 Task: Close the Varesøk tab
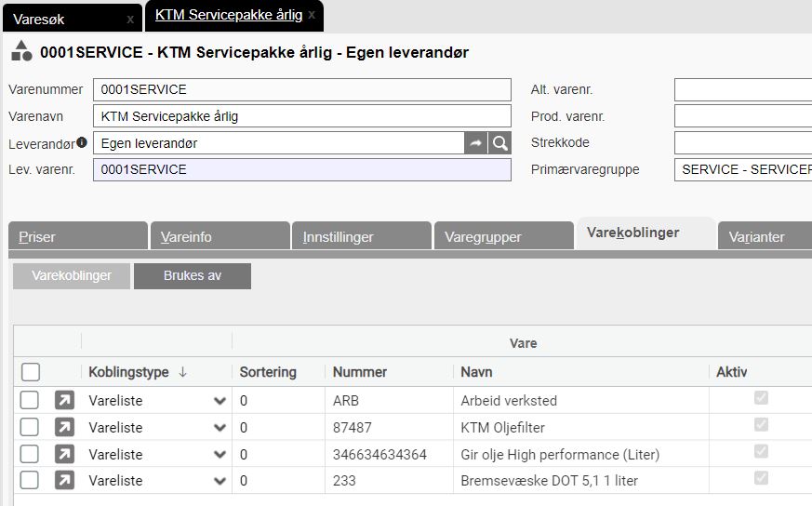[x=130, y=20]
